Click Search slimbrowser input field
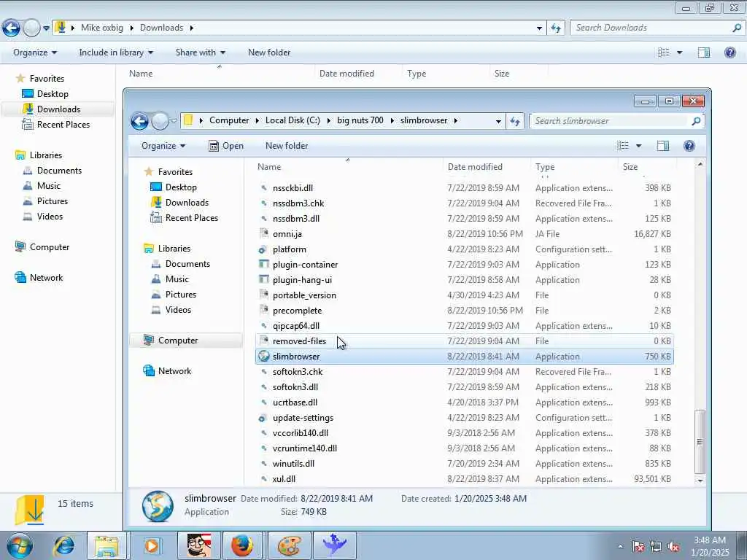The height and width of the screenshot is (560, 747). (x=611, y=121)
